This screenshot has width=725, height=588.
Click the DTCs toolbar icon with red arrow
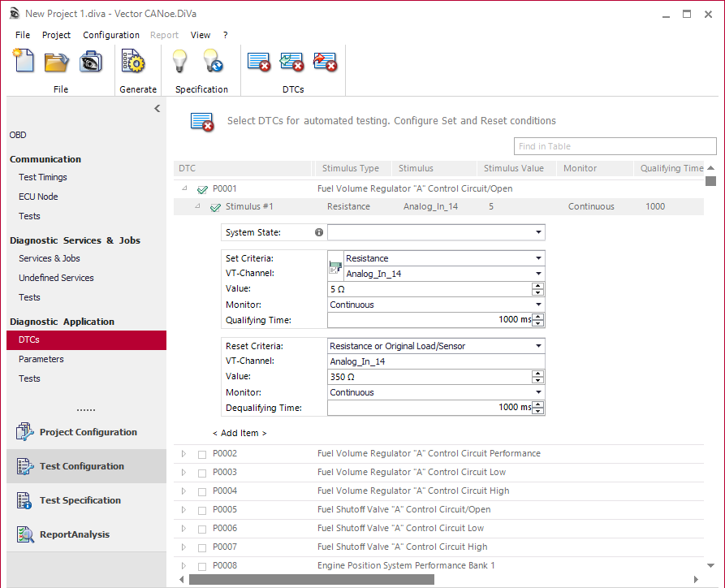(x=325, y=62)
